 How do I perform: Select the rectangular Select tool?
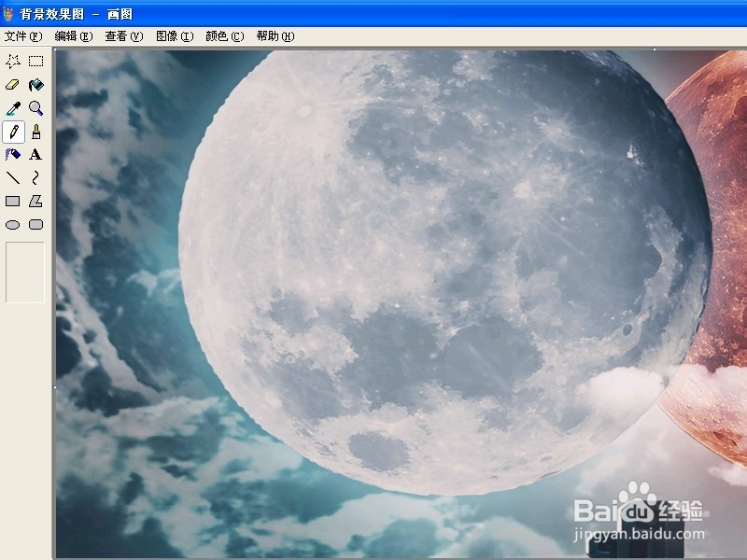[35, 61]
